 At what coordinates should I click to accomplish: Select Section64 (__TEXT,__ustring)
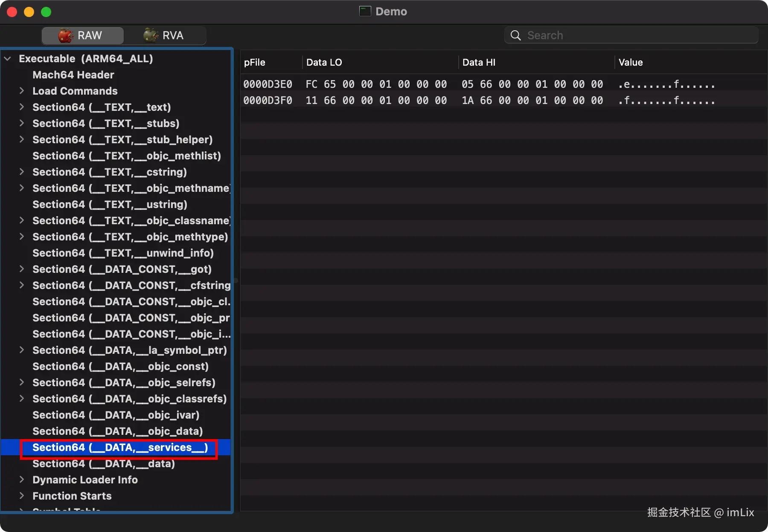point(110,205)
